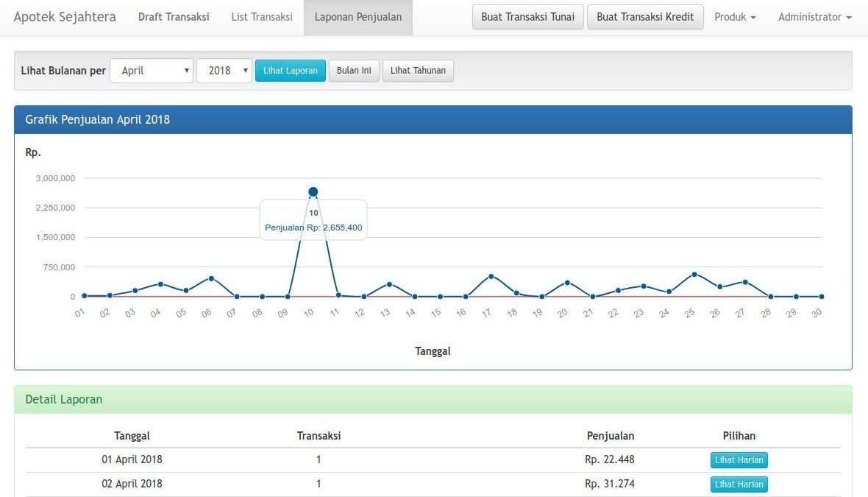Image resolution: width=868 pixels, height=497 pixels.
Task: Open the List Transaksi tab
Action: pyautogui.click(x=261, y=17)
